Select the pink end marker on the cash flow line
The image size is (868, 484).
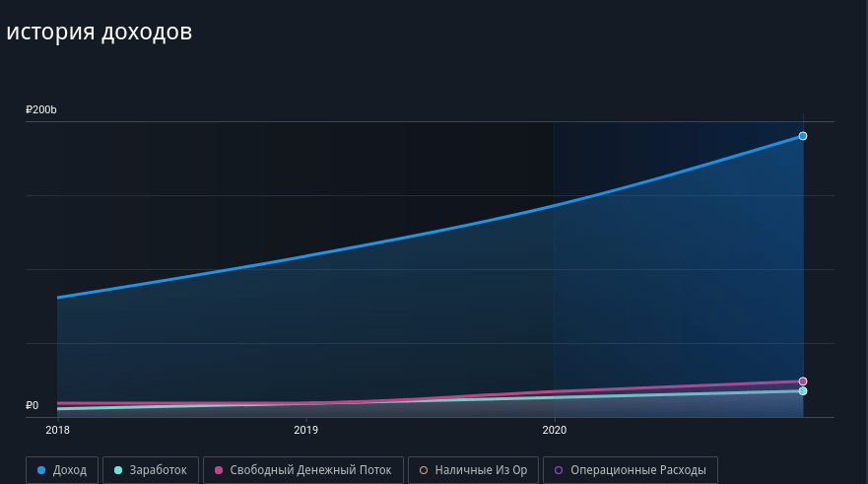coord(803,381)
